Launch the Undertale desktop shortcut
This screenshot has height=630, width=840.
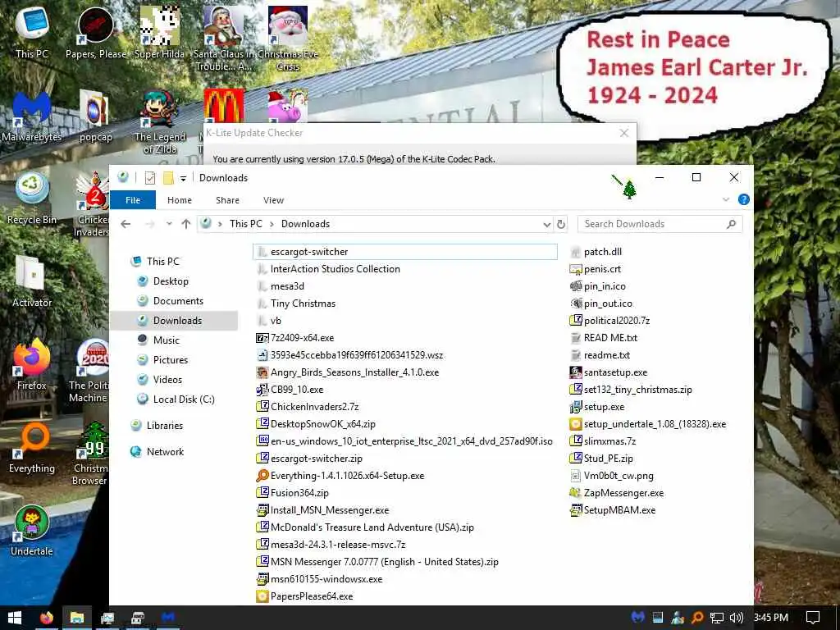coord(32,531)
